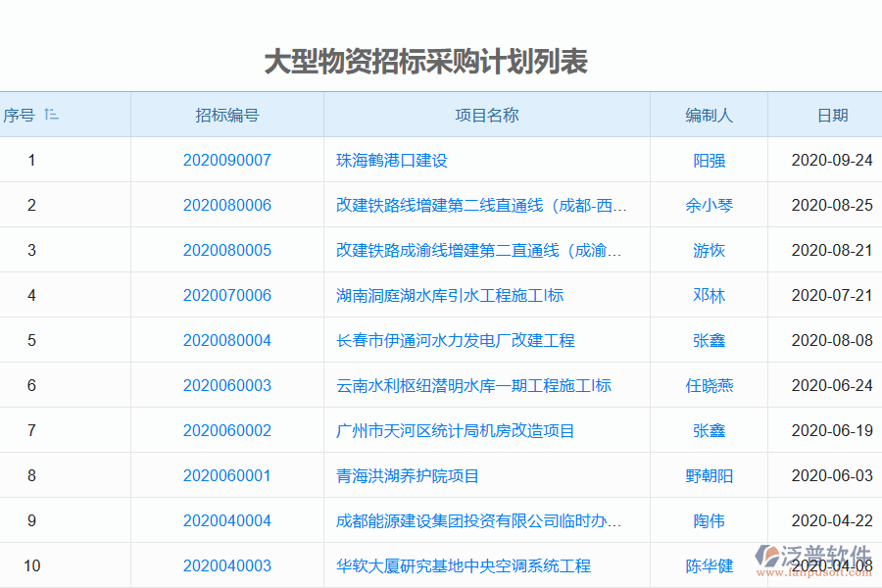Select the 招标编号 column header

pos(226,114)
